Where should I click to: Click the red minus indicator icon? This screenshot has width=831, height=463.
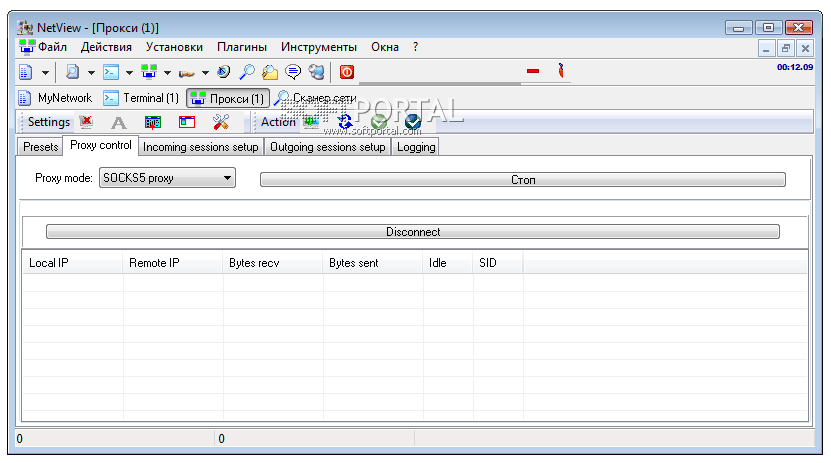click(x=533, y=70)
